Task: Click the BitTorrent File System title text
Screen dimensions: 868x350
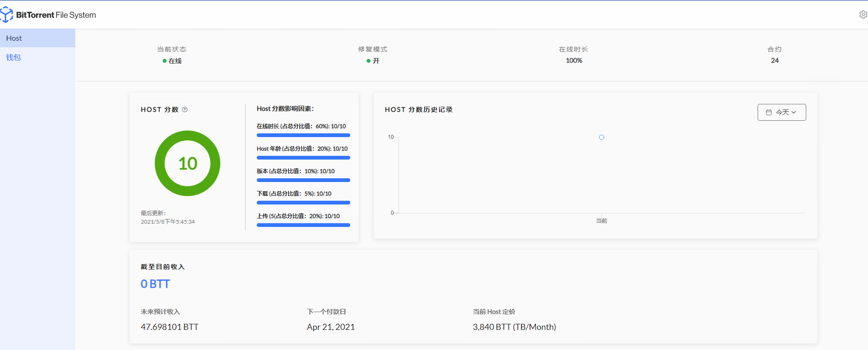Action: coord(56,15)
